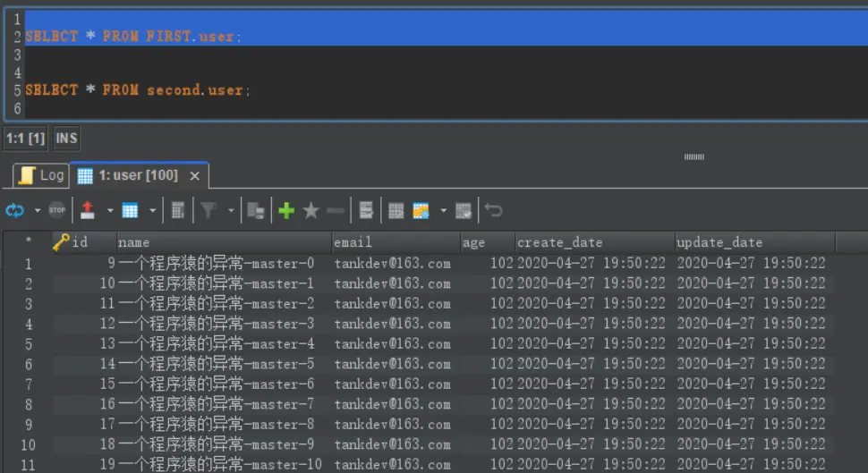Sort by the 'name' column header
868x473 pixels.
click(224, 242)
